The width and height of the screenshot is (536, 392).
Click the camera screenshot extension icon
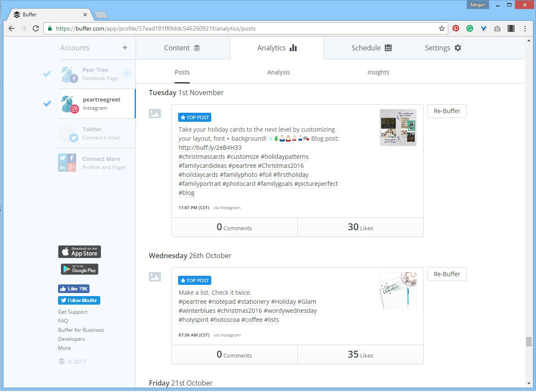pyautogui.click(x=497, y=28)
